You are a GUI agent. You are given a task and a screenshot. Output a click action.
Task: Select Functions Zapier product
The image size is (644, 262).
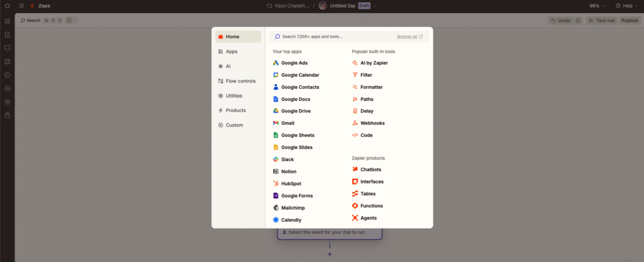point(367,206)
